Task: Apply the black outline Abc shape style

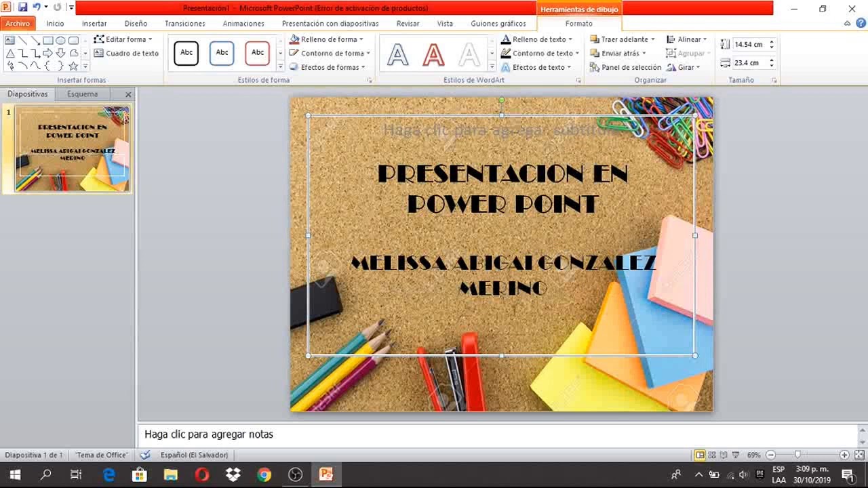Action: 186,53
